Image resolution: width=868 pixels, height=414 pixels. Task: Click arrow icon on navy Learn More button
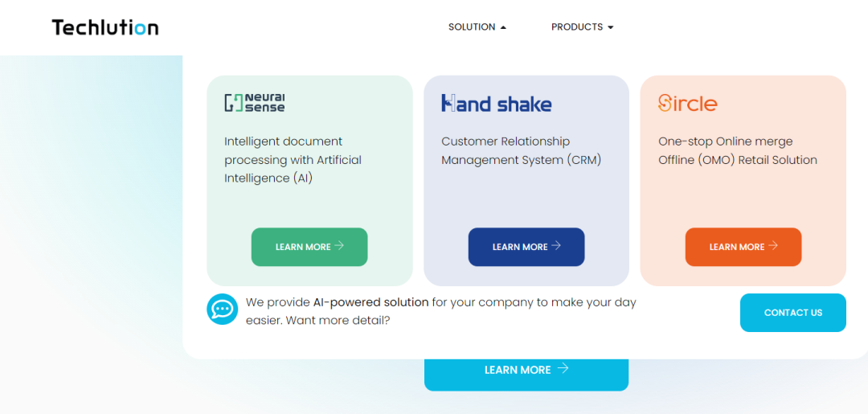pos(556,246)
